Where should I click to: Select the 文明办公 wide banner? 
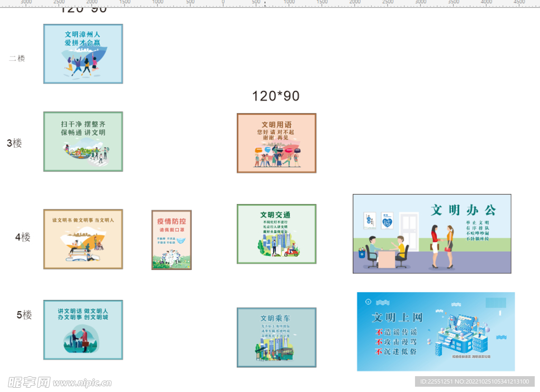pyautogui.click(x=432, y=234)
